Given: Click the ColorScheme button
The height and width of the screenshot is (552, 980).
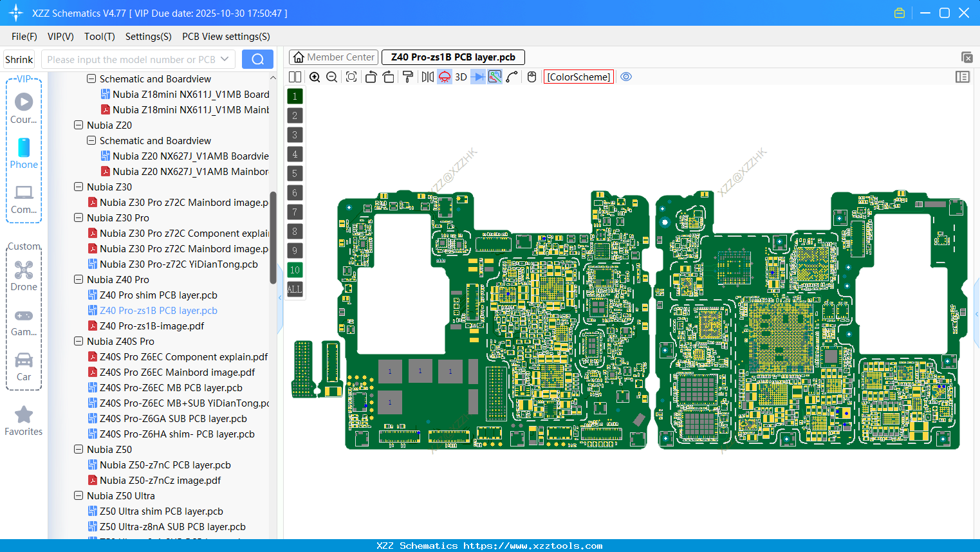Looking at the screenshot, I should tap(578, 77).
